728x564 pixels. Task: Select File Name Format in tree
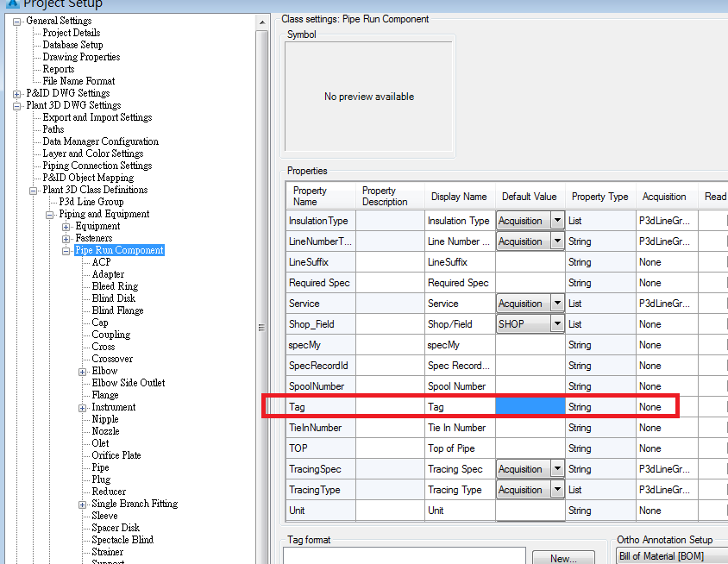coord(79,81)
